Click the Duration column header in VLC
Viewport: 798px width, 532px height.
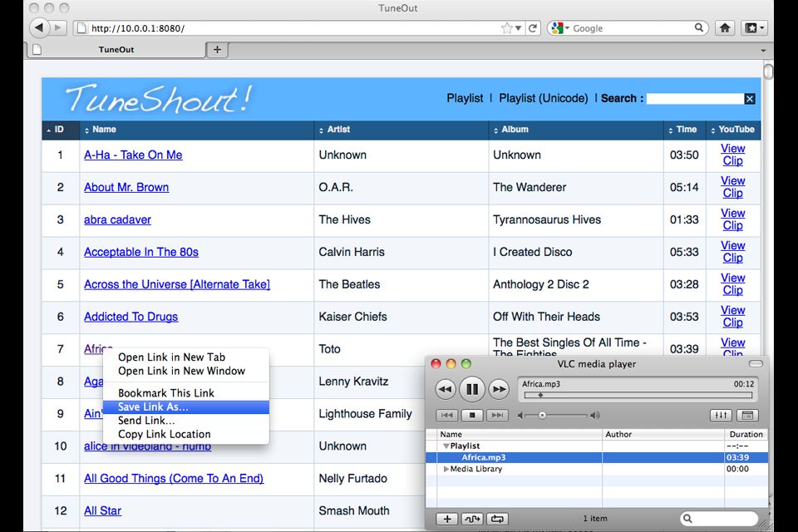[746, 434]
